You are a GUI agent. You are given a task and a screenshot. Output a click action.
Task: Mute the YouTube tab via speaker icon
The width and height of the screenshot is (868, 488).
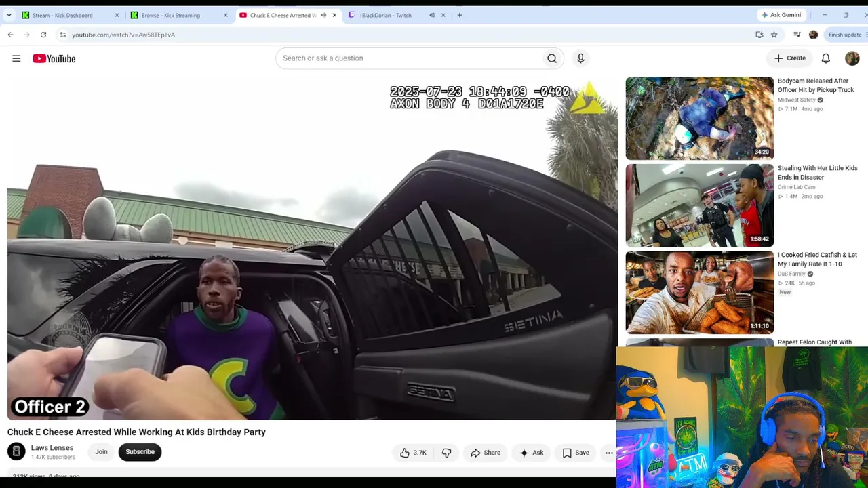pyautogui.click(x=323, y=15)
